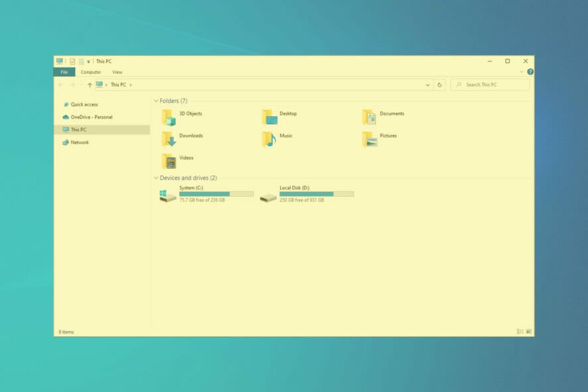Open the Quick Access Toolbar customization arrow

(x=87, y=61)
